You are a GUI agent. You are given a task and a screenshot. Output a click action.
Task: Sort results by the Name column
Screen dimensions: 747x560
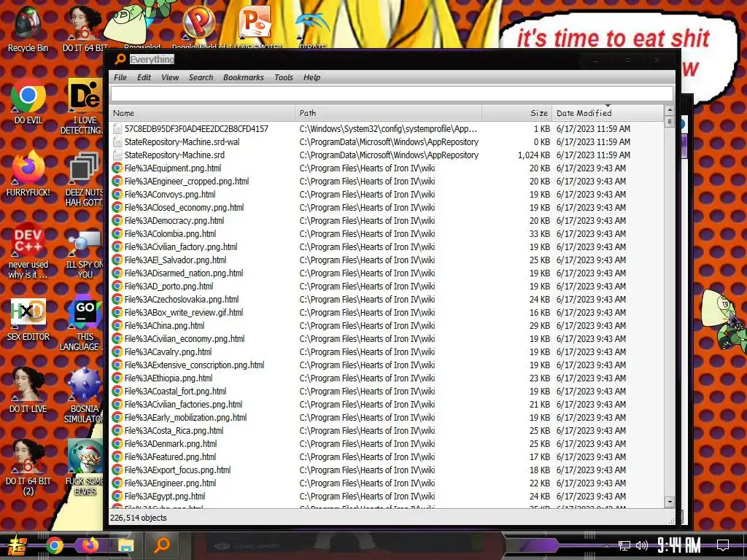click(x=202, y=113)
